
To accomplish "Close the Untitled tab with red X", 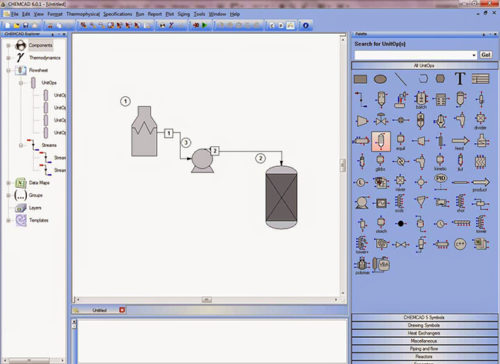I will coord(122,310).
